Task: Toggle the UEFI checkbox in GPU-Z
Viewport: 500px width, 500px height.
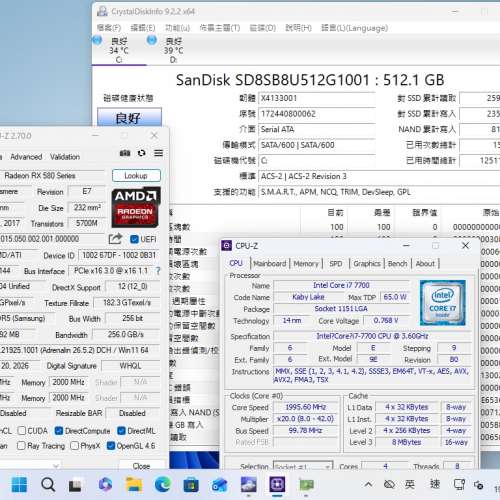Action: [134, 239]
